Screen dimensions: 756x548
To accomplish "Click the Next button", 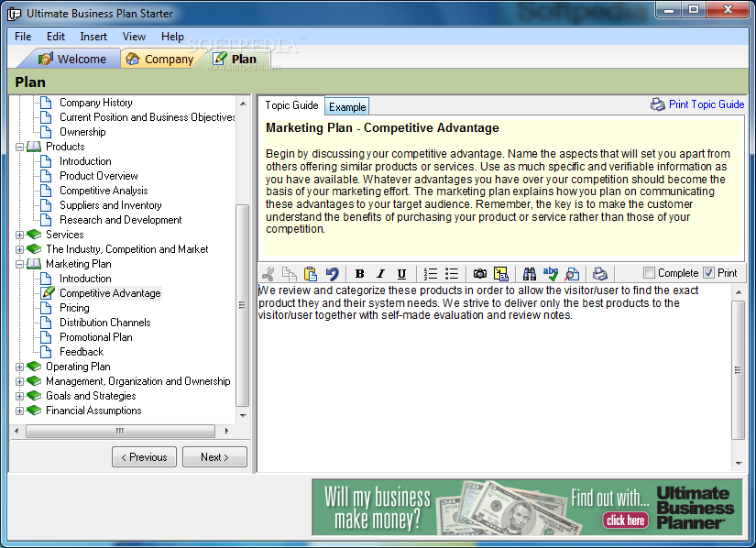I will [x=214, y=457].
